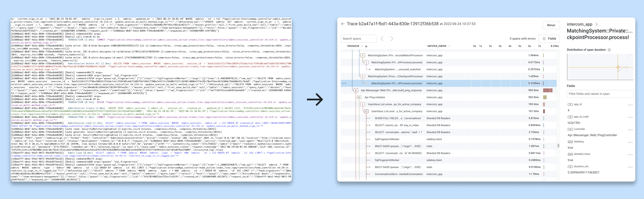This screenshot has width=644, height=199.
Task: Toggle the Fields panel
Action: tap(549, 39)
